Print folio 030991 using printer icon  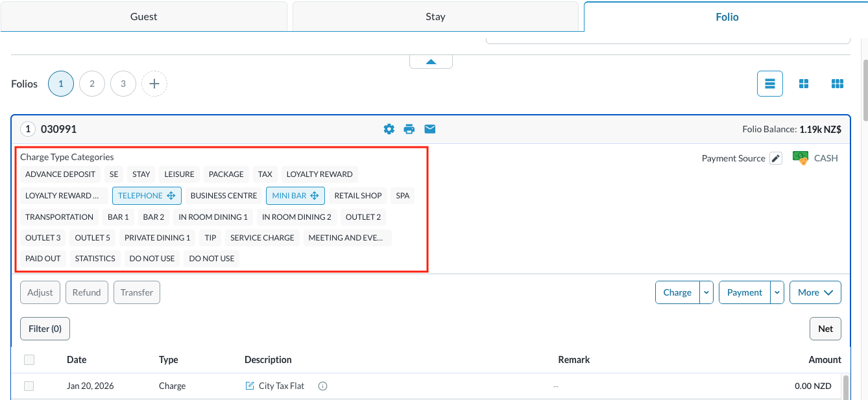tap(409, 129)
